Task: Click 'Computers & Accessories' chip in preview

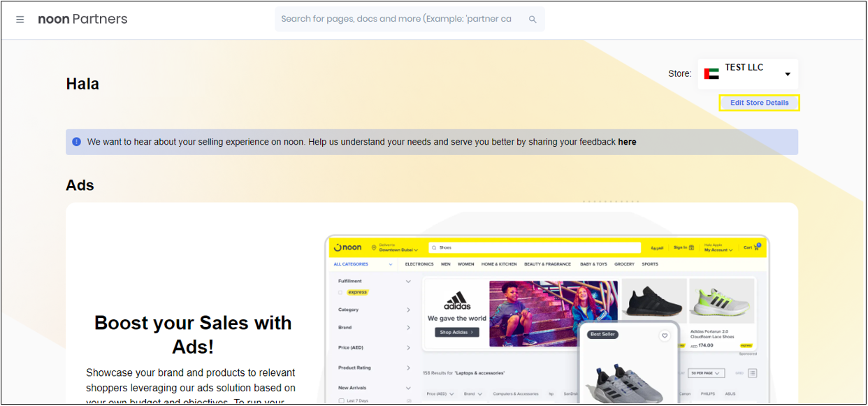Action: tap(516, 394)
